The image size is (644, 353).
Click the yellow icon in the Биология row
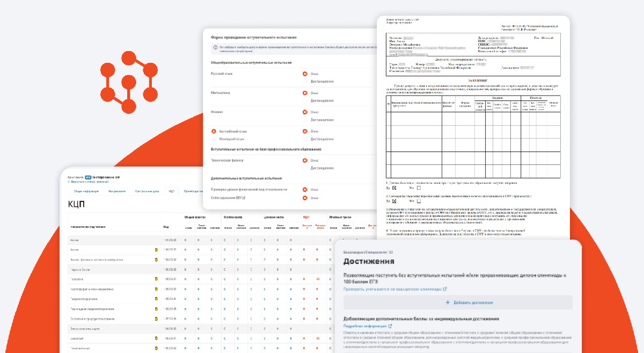click(156, 338)
